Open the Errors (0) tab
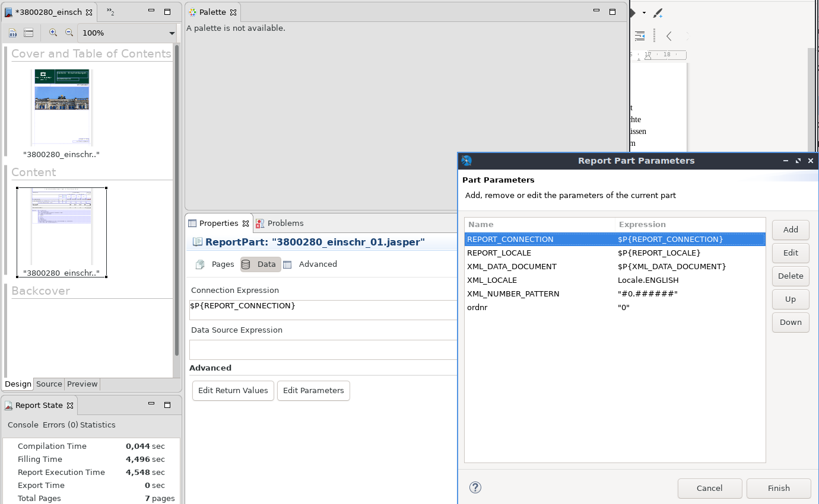This screenshot has height=504, width=819. [60, 425]
